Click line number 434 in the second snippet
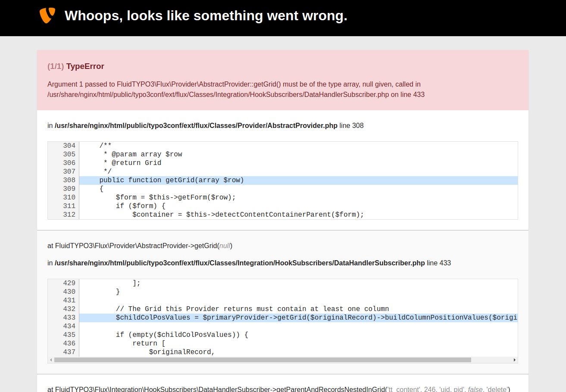The image size is (566, 392). (x=69, y=326)
